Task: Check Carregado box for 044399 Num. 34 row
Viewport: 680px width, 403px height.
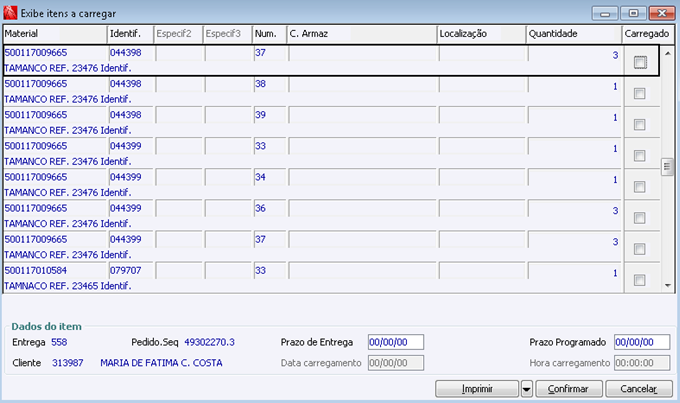Action: pyautogui.click(x=639, y=187)
